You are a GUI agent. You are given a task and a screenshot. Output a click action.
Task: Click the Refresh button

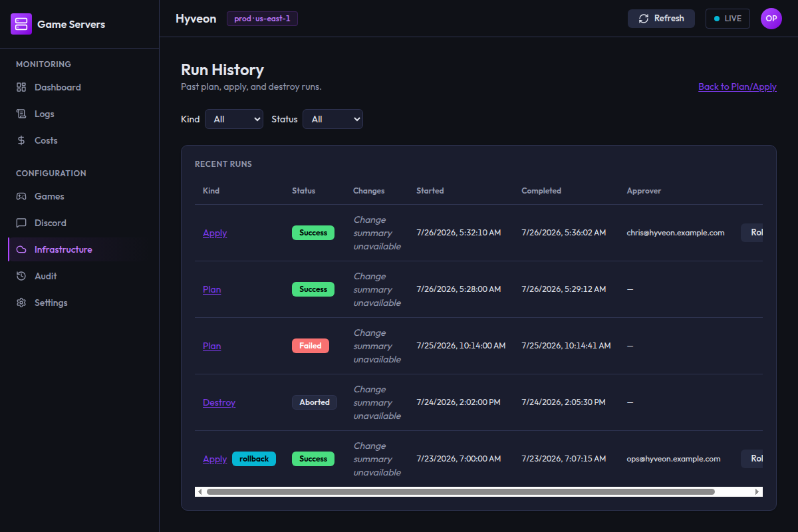click(x=661, y=19)
